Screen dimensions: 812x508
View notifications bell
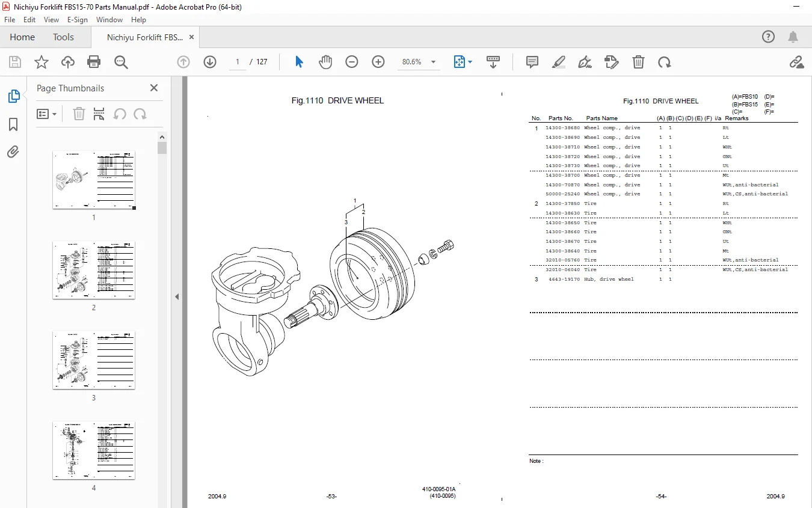click(x=794, y=37)
